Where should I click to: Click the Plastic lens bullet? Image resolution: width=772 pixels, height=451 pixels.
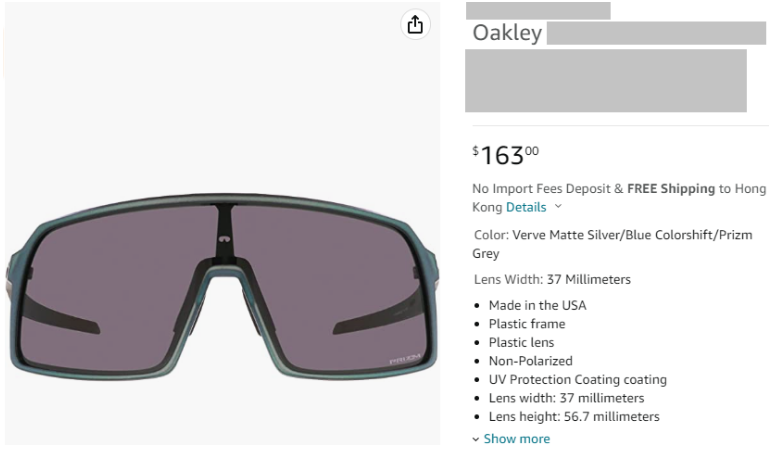[x=521, y=342]
